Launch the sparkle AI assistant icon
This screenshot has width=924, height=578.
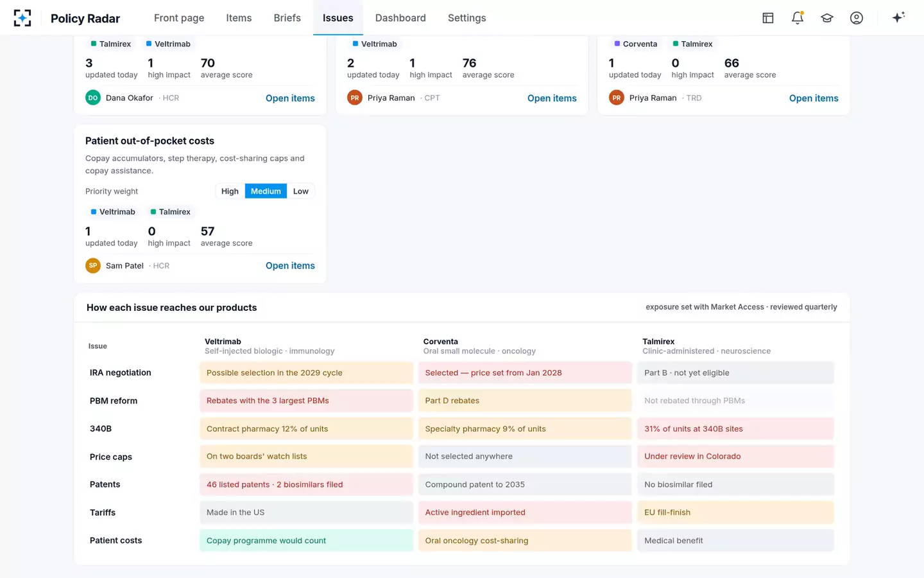[x=898, y=17]
